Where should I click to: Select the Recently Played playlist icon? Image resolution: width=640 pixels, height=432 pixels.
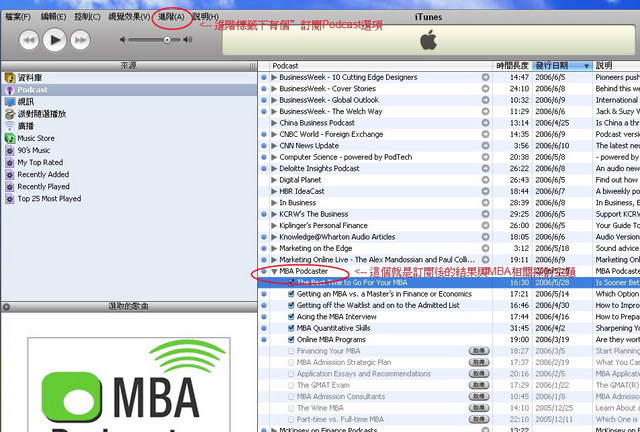[10, 187]
